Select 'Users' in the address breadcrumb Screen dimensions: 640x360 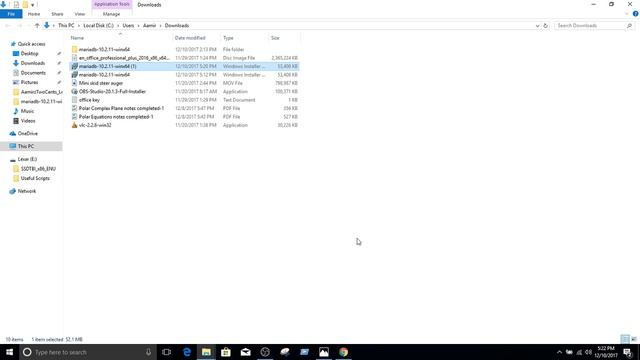point(128,25)
